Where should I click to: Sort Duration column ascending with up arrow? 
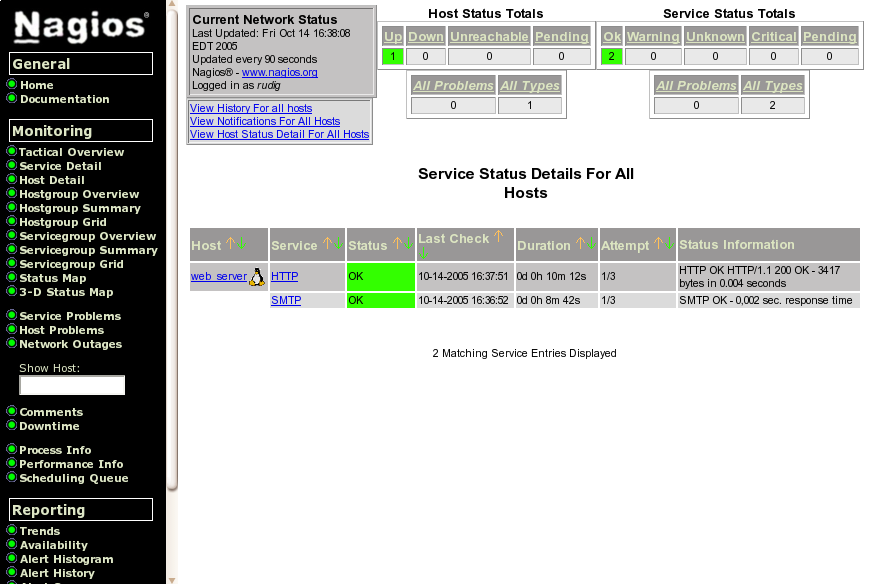(x=579, y=243)
